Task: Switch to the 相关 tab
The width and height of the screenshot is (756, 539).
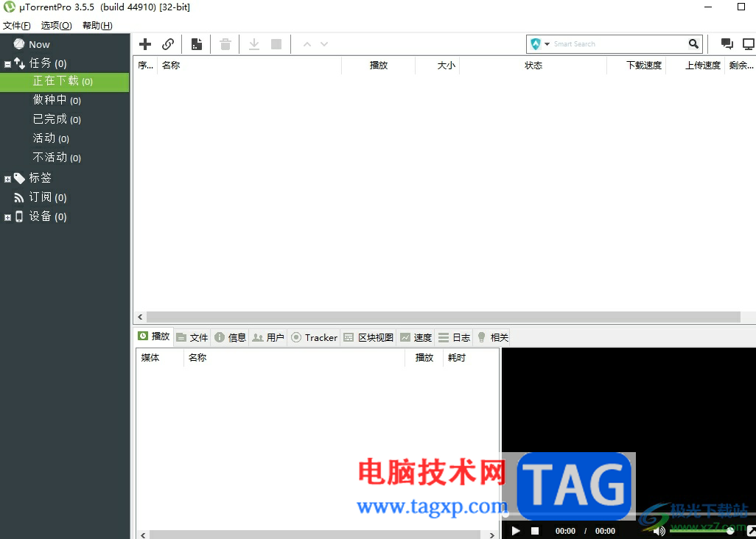Action: (491, 338)
